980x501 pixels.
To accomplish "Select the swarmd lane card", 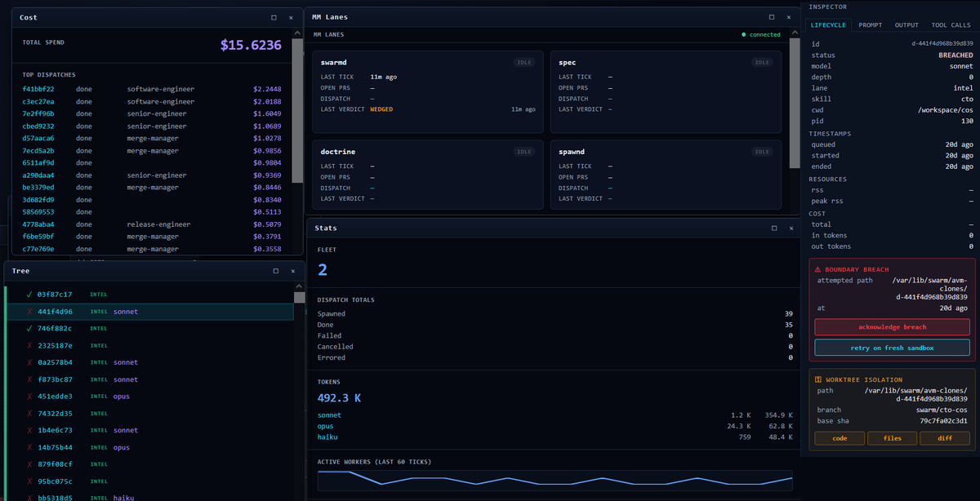I will tap(428, 91).
